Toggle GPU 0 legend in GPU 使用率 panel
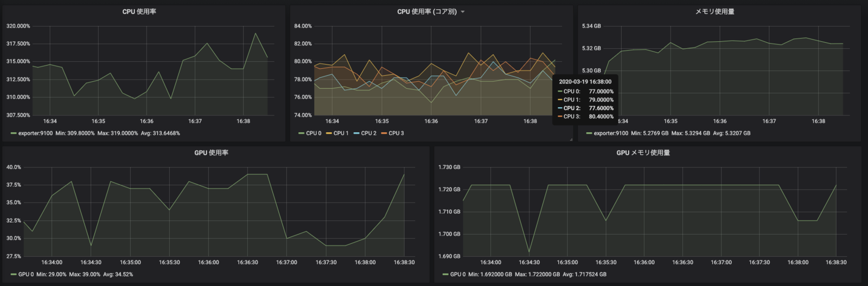868x286 pixels. point(26,274)
